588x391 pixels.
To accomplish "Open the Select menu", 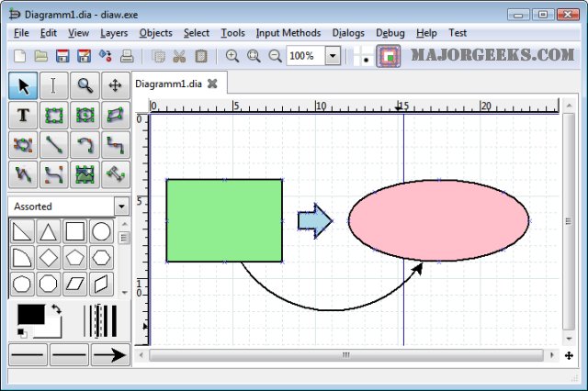I will click(197, 33).
